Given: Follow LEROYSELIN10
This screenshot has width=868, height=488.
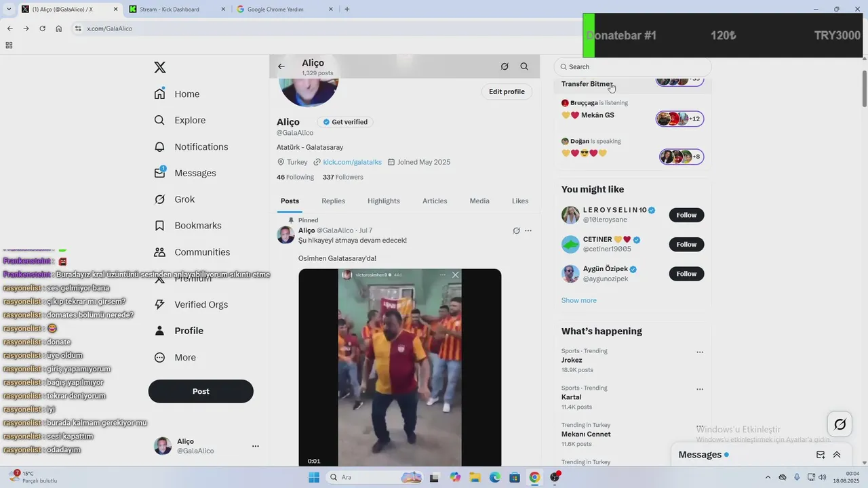Looking at the screenshot, I should click(x=686, y=215).
